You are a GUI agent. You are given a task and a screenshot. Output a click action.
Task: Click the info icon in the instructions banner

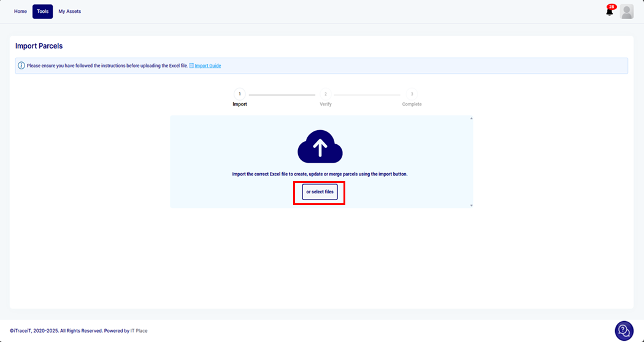(x=21, y=66)
